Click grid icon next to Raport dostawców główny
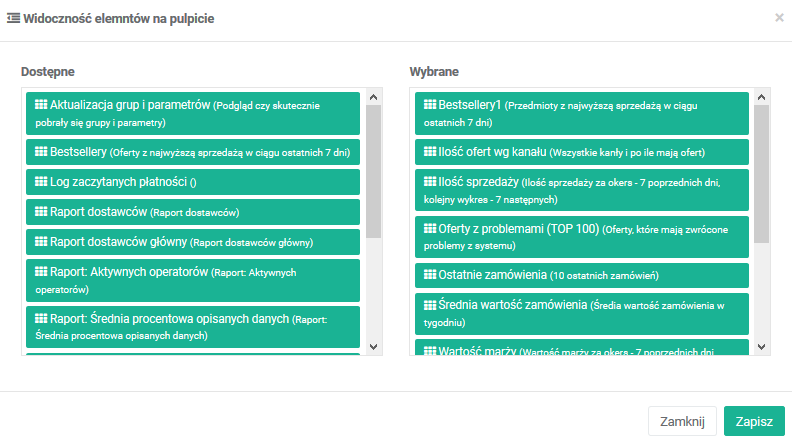Viewport: 792px width, 447px height. click(x=41, y=241)
